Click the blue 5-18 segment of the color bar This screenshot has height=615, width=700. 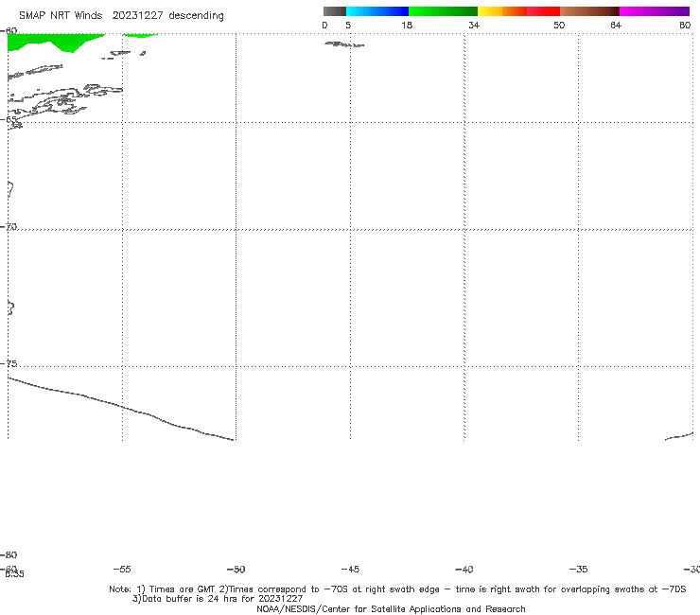tap(377, 11)
